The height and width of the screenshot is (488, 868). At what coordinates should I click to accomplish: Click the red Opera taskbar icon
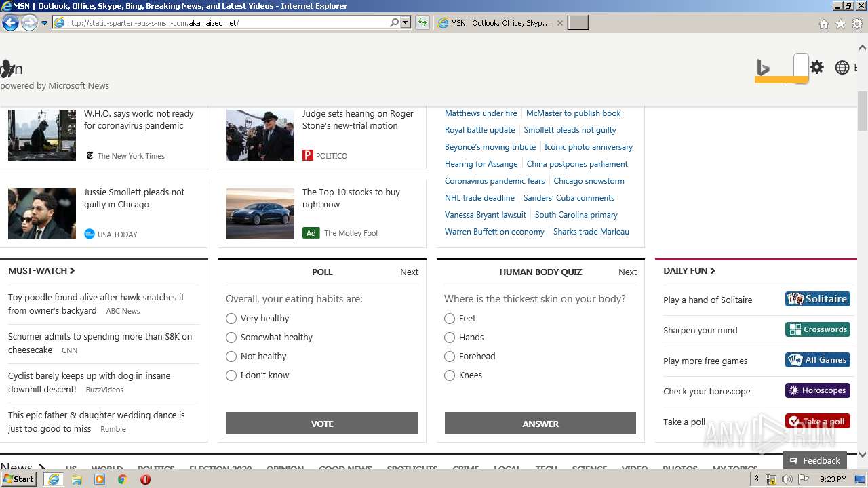(x=145, y=479)
